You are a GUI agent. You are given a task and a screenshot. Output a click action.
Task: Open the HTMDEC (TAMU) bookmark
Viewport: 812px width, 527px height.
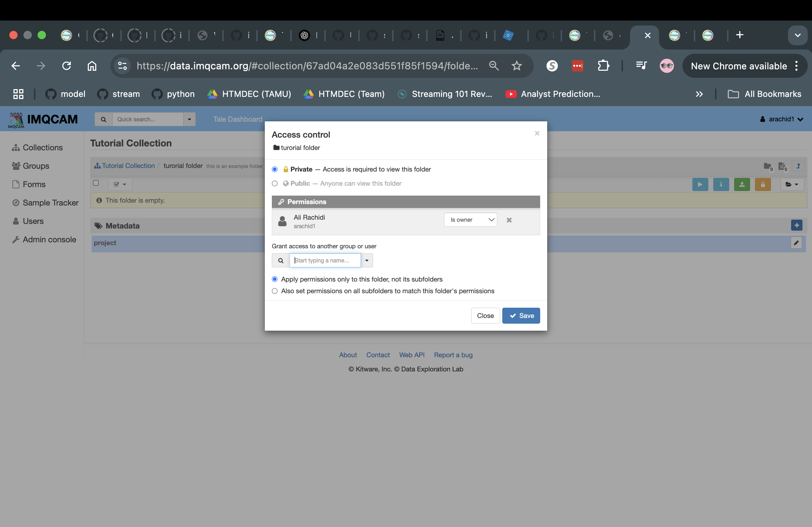pos(249,94)
